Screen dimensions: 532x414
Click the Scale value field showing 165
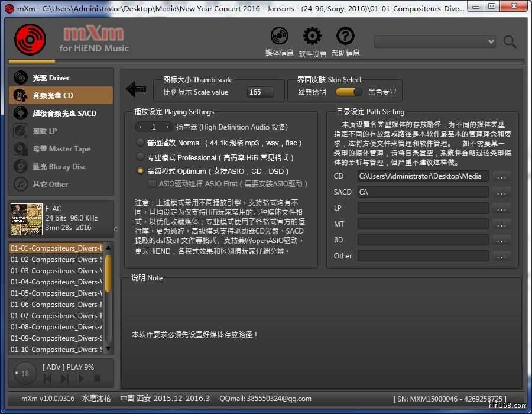tap(260, 92)
